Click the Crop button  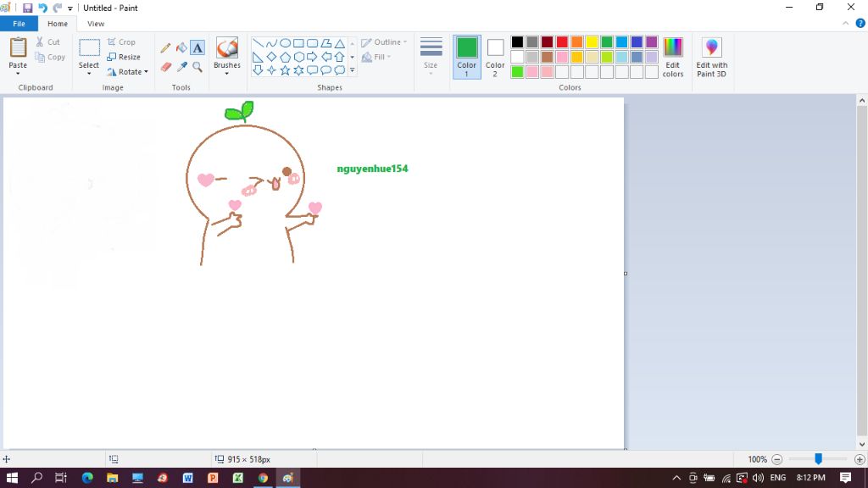pos(121,42)
